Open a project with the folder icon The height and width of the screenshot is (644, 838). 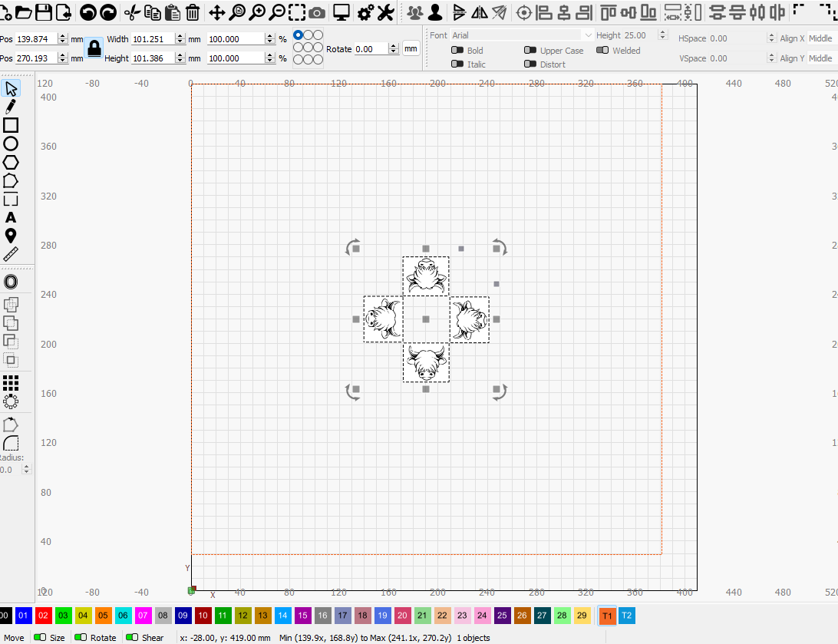tap(23, 12)
